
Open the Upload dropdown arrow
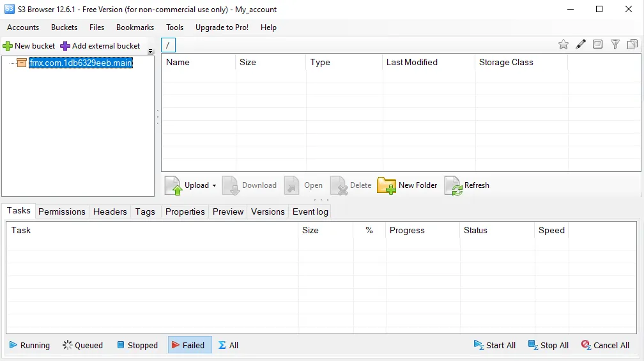[215, 186]
